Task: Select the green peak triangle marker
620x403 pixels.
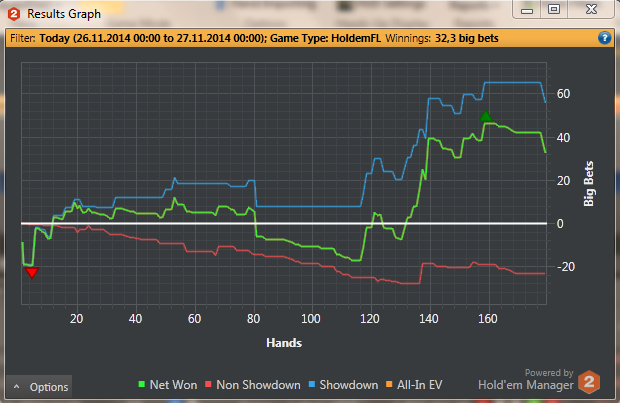Action: click(486, 116)
